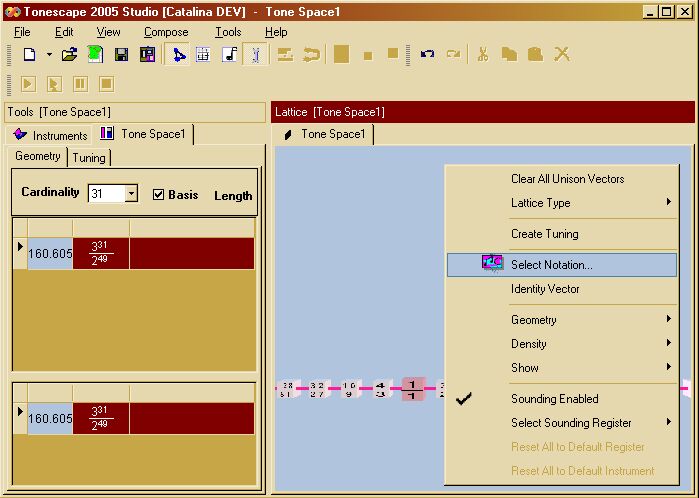Click the 3^31/2^49 ratio in upper table
This screenshot has width=699, height=498.
point(101,253)
